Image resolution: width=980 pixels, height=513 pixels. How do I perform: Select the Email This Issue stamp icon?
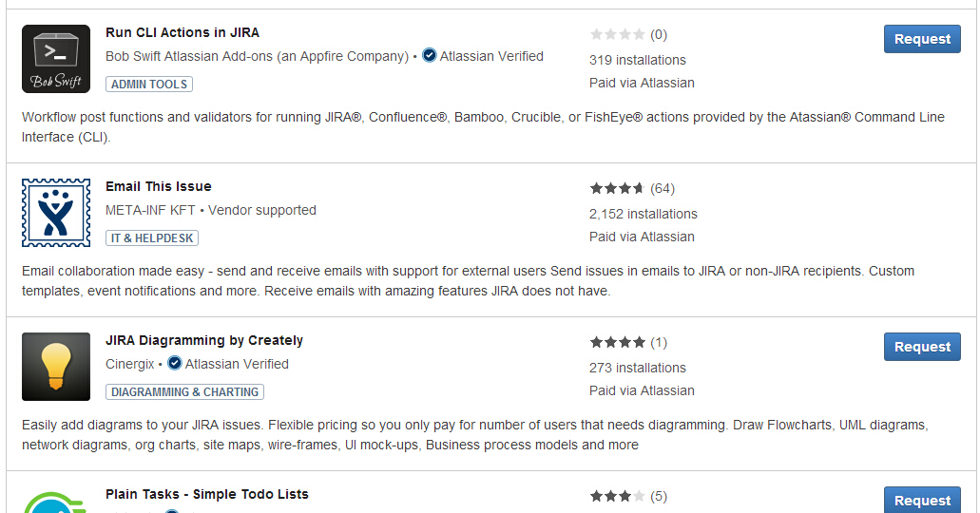pyautogui.click(x=56, y=213)
